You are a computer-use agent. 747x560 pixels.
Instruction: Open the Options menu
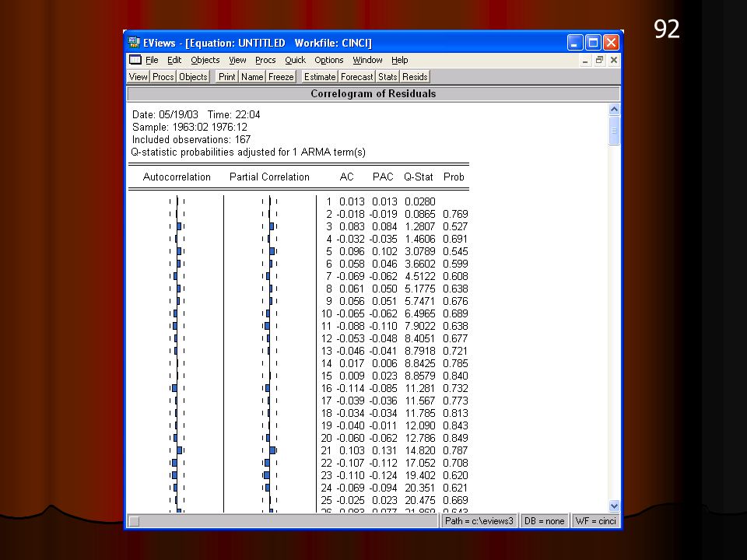[x=328, y=60]
